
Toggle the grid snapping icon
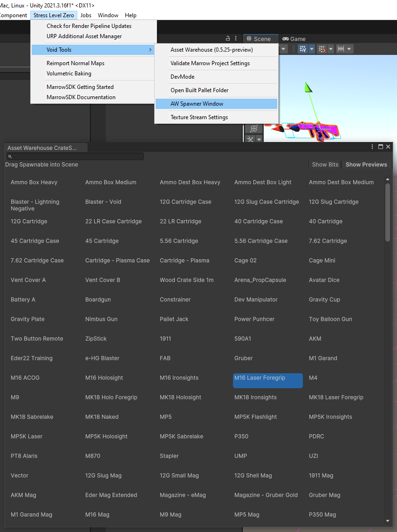point(322,49)
